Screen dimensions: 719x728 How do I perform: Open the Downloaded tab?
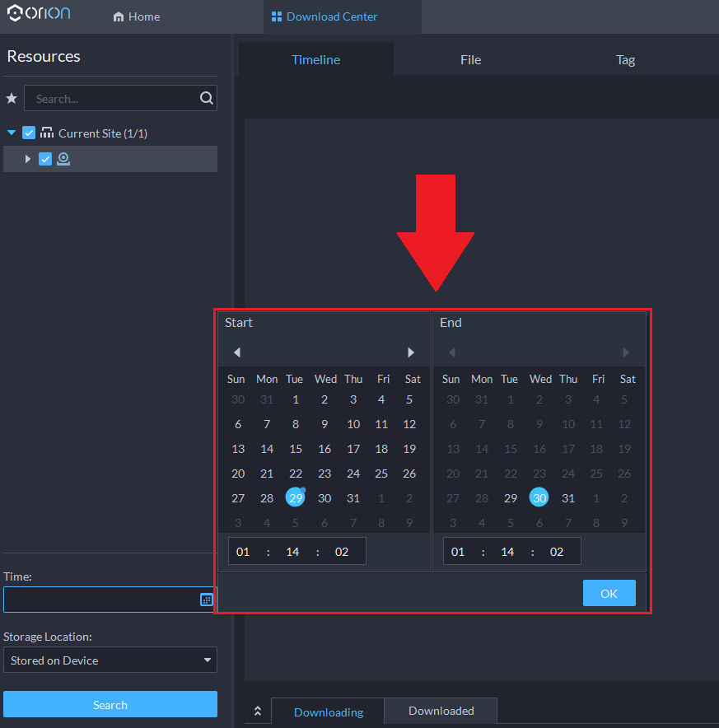click(441, 711)
